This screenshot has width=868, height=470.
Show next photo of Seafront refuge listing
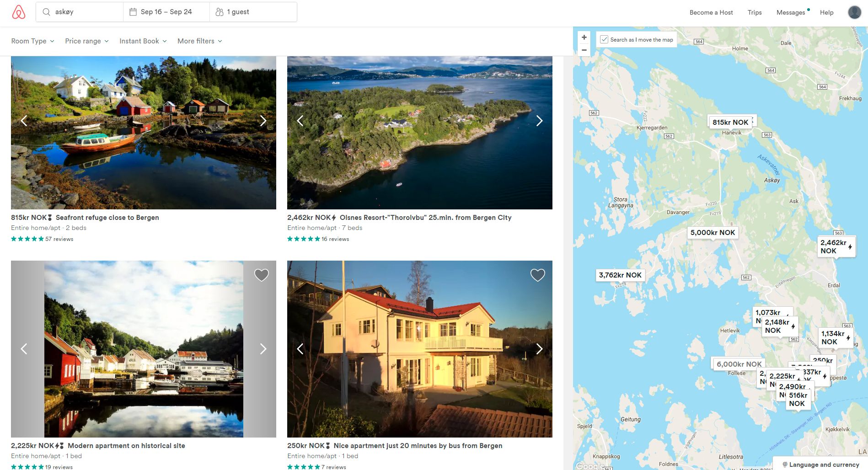[263, 121]
